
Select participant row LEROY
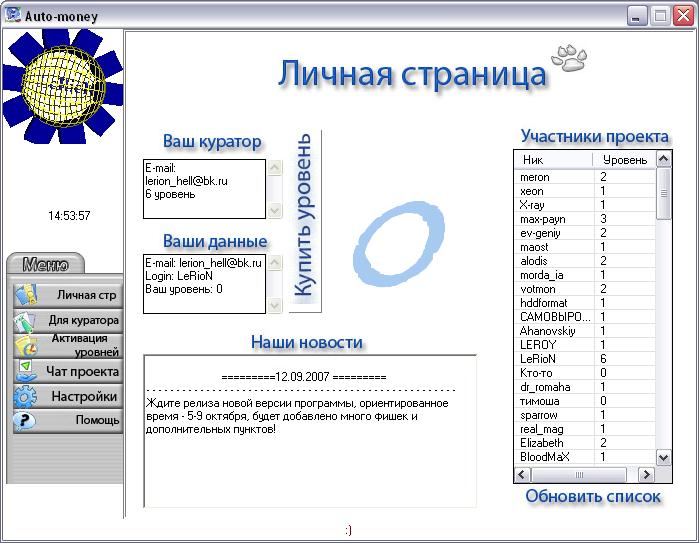[585, 345]
